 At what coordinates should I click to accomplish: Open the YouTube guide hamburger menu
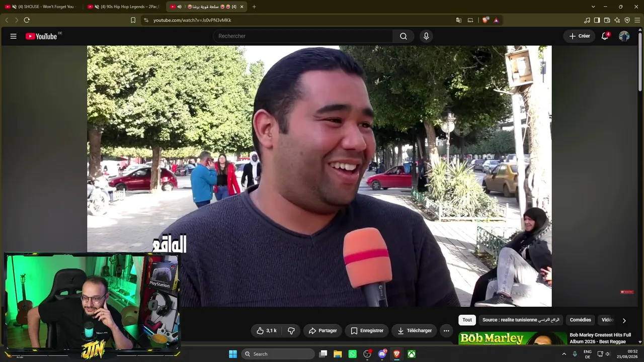pyautogui.click(x=14, y=36)
